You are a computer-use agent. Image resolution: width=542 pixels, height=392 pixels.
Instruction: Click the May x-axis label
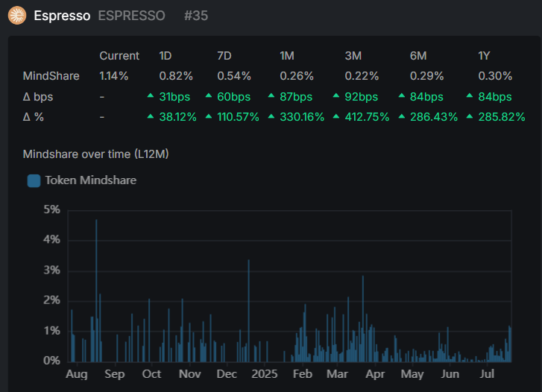pos(412,374)
